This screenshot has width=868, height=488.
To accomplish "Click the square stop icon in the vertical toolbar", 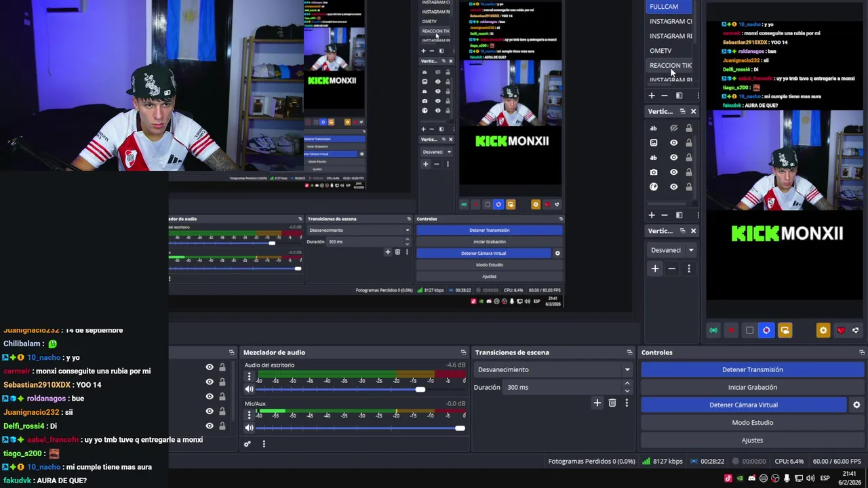I will (749, 330).
